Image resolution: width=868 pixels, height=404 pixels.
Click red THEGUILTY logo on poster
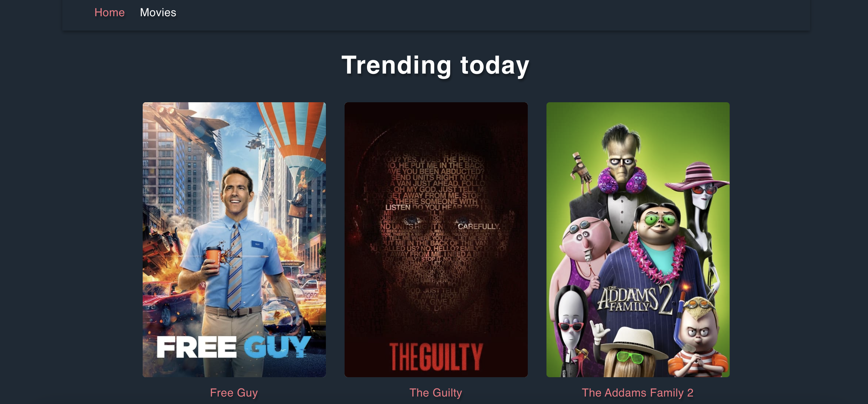pyautogui.click(x=436, y=357)
